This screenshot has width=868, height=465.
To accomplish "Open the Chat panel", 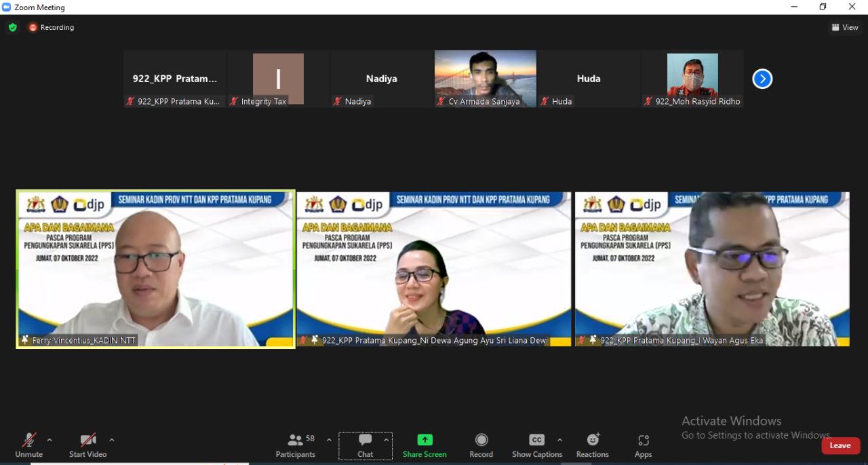I will point(365,445).
